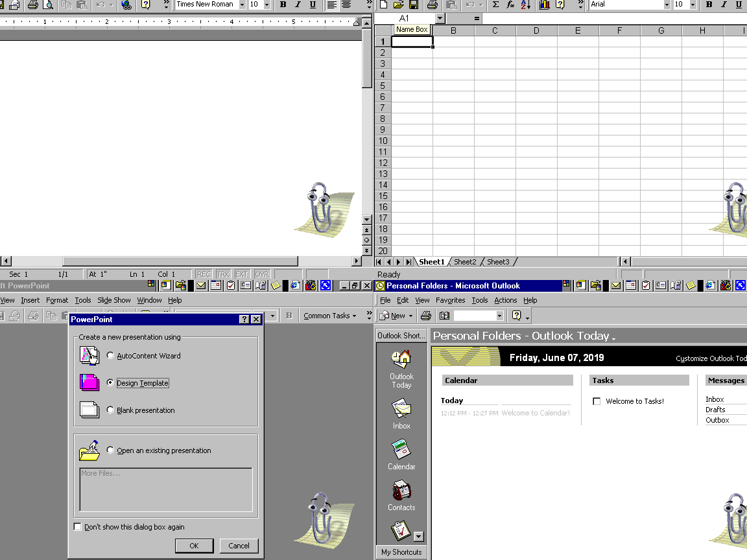Viewport: 747px width, 560px height.
Task: Open Drafts folder link in Messages
Action: pyautogui.click(x=715, y=410)
